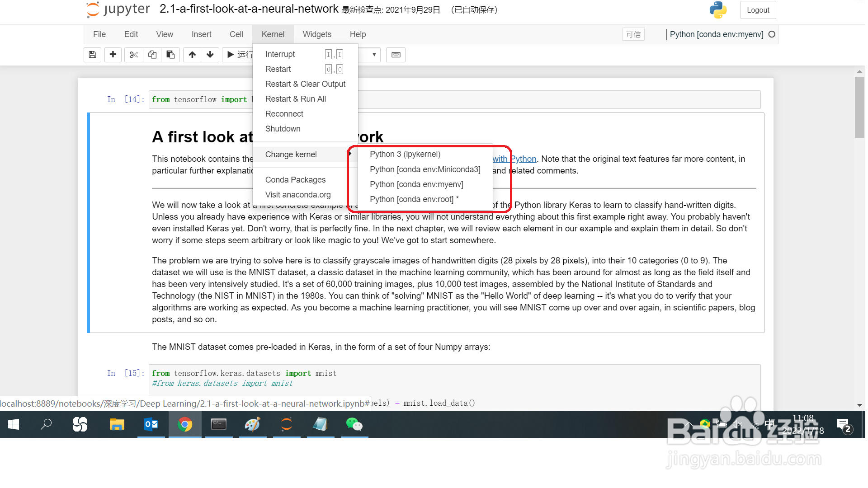Open the cell type dropdown arrow
Viewport: 868px width, 488px height.
[374, 55]
